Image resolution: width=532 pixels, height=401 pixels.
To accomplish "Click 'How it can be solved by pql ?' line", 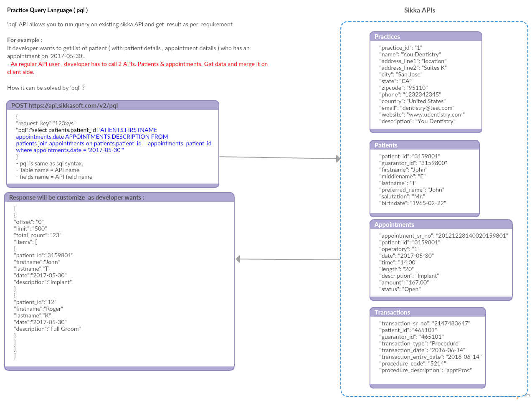I will click(46, 88).
